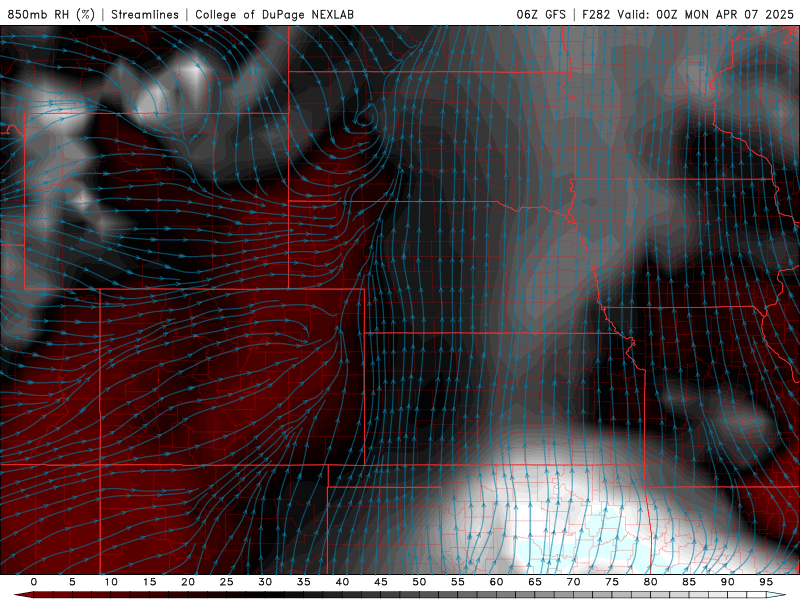Click the "90" legend label

click(728, 582)
